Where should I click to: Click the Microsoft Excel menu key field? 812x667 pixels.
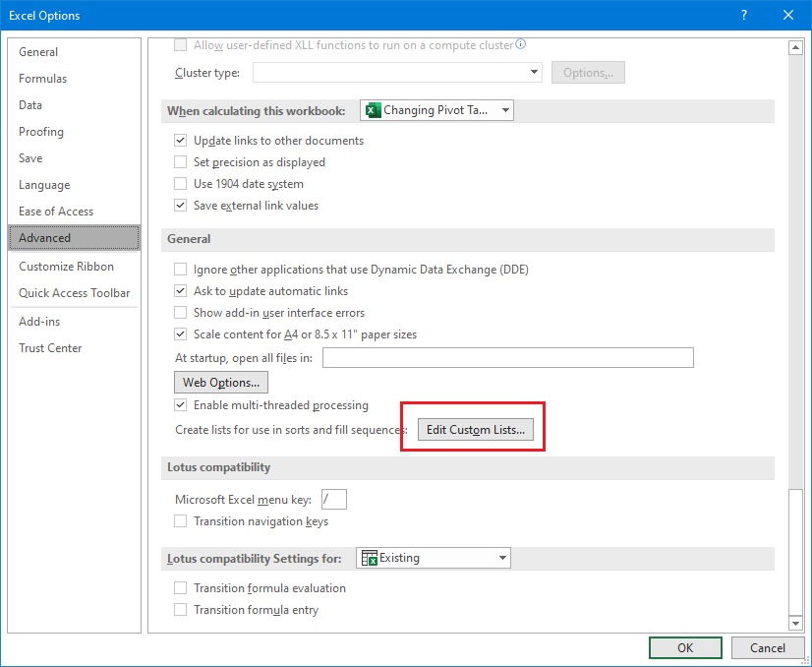pyautogui.click(x=334, y=500)
